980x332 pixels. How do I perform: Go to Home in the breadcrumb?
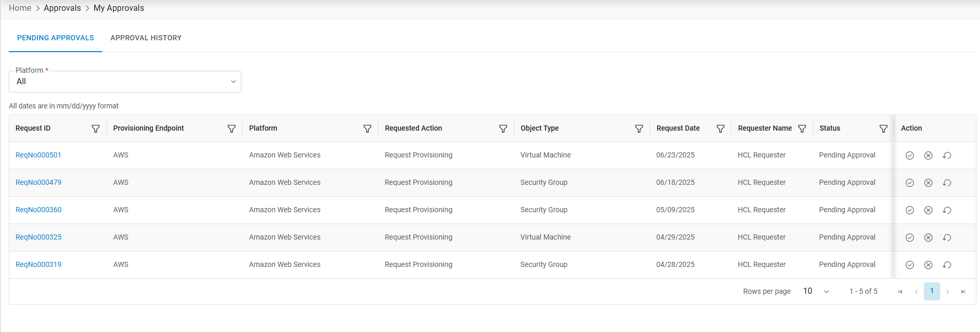pos(20,8)
